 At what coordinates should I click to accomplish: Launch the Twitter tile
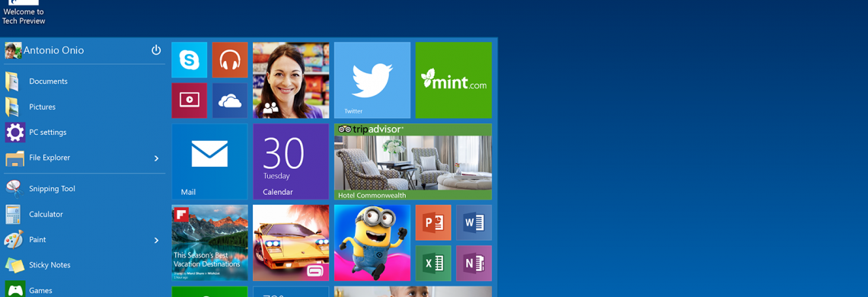(372, 81)
